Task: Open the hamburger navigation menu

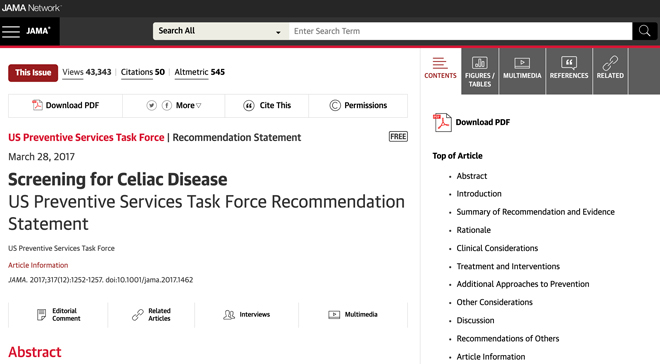Action: point(11,32)
